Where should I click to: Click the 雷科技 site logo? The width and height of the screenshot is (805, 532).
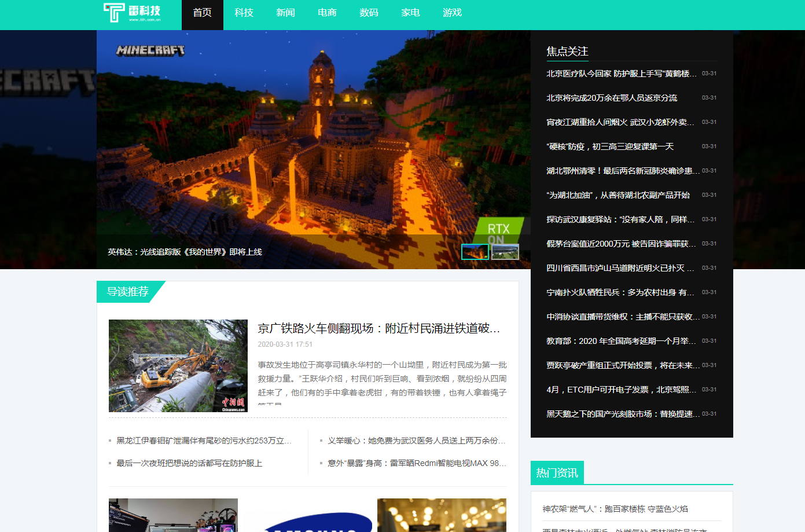132,12
